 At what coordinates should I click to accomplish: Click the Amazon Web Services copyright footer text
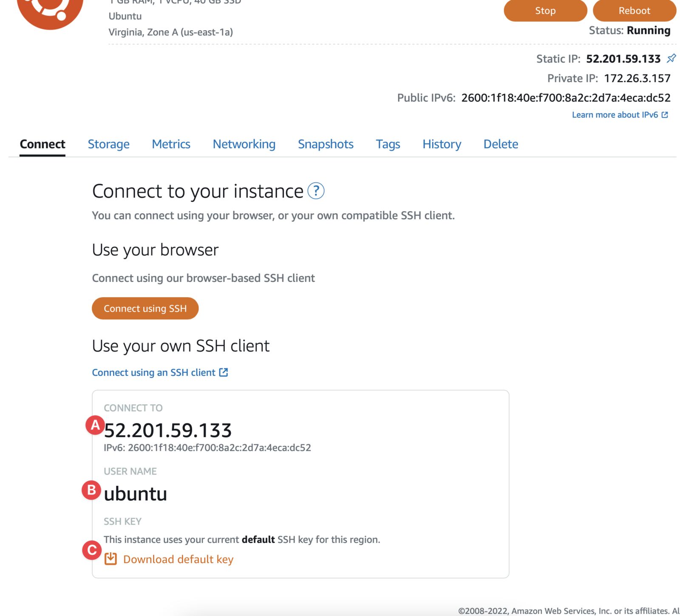[x=569, y=611]
